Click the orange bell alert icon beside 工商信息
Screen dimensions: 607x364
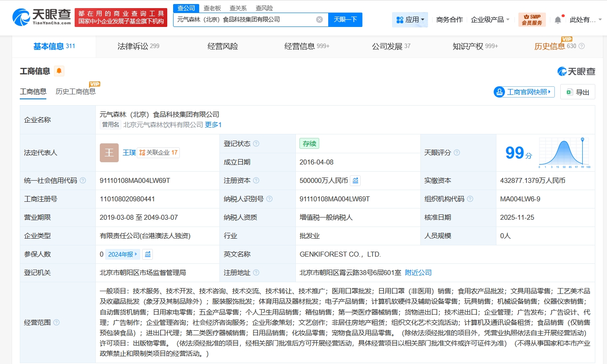(x=59, y=71)
